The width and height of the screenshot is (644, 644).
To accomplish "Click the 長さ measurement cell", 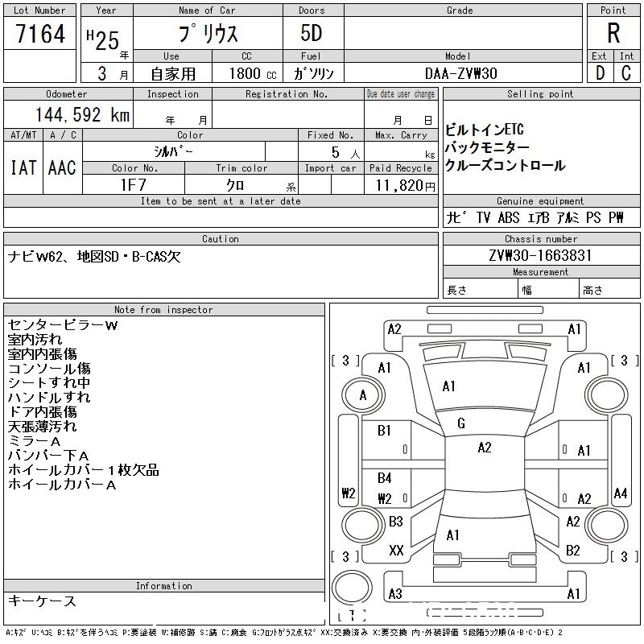I will [480, 288].
